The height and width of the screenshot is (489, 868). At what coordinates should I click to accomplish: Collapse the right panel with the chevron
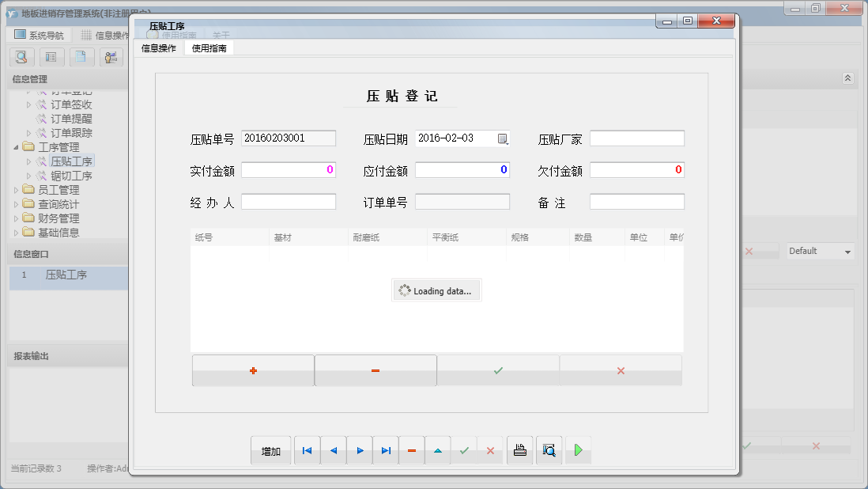[x=847, y=78]
